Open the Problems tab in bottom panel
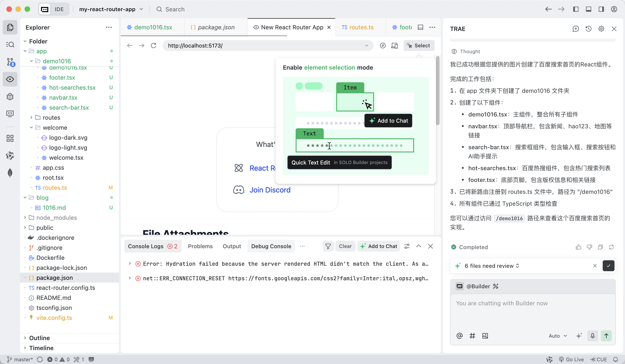The height and width of the screenshot is (364, 625). click(200, 246)
